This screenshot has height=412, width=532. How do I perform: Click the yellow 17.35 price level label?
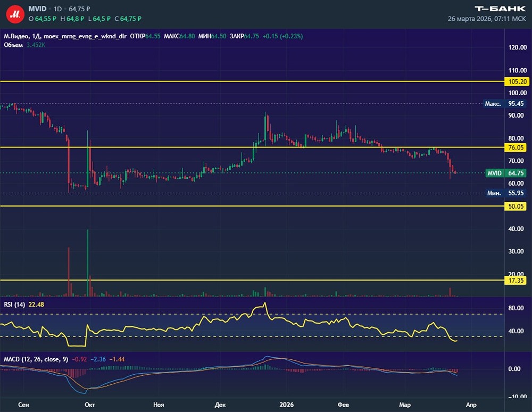click(x=516, y=281)
